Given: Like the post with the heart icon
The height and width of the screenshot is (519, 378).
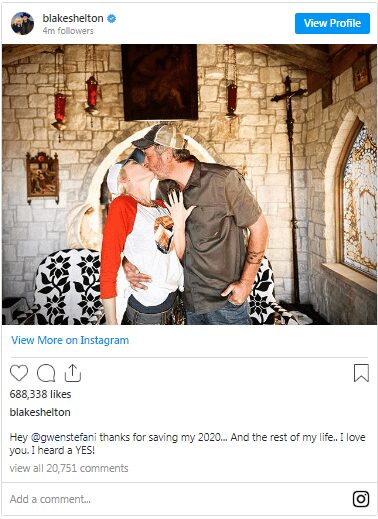Looking at the screenshot, I should [x=19, y=373].
